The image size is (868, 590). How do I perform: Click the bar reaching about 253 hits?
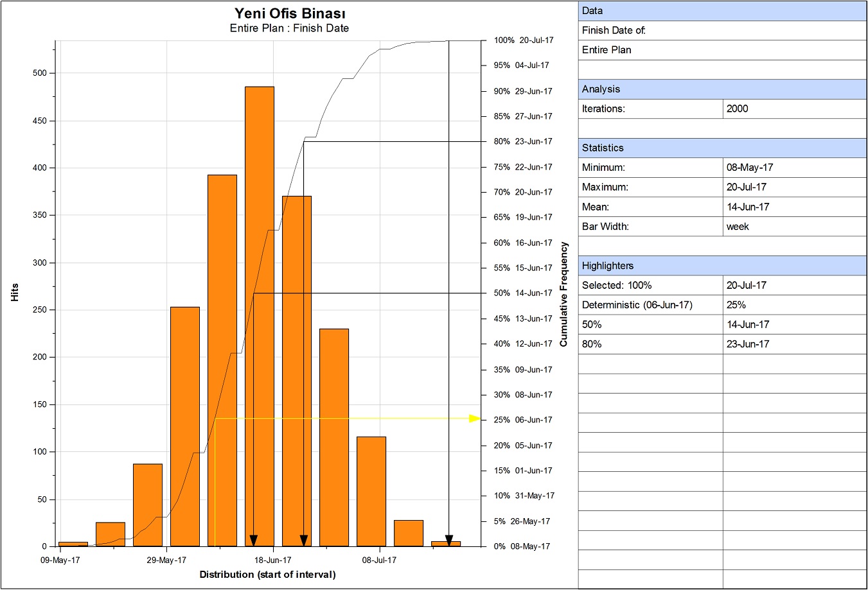click(x=185, y=426)
